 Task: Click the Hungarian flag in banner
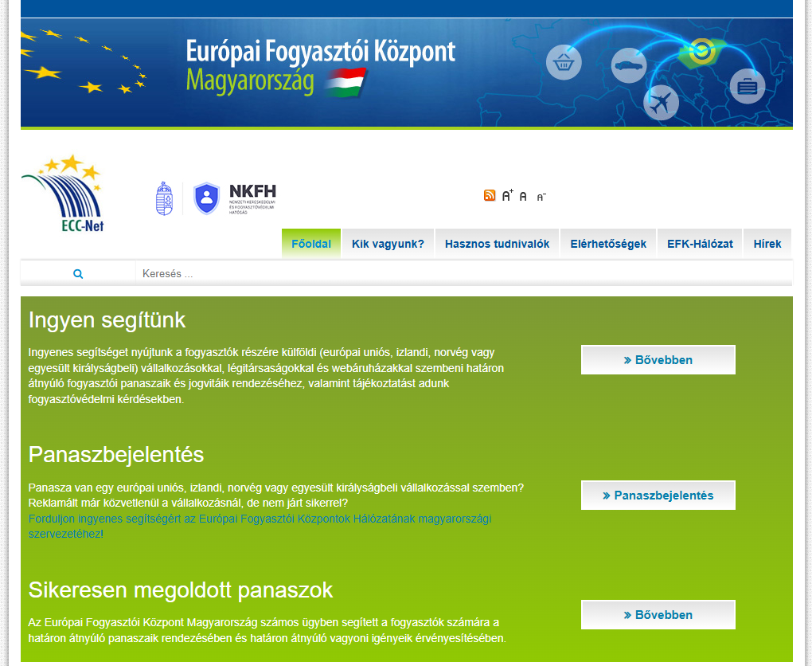345,82
